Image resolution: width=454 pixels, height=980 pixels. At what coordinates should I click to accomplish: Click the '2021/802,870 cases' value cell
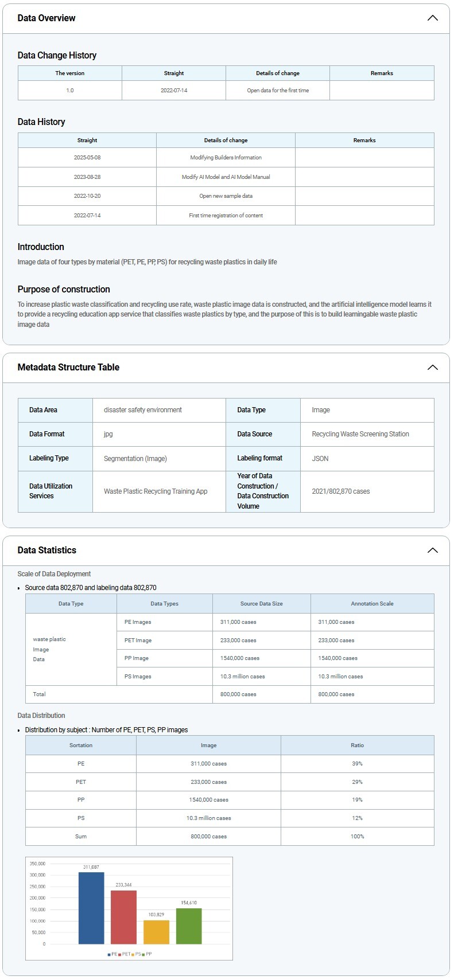(x=341, y=491)
